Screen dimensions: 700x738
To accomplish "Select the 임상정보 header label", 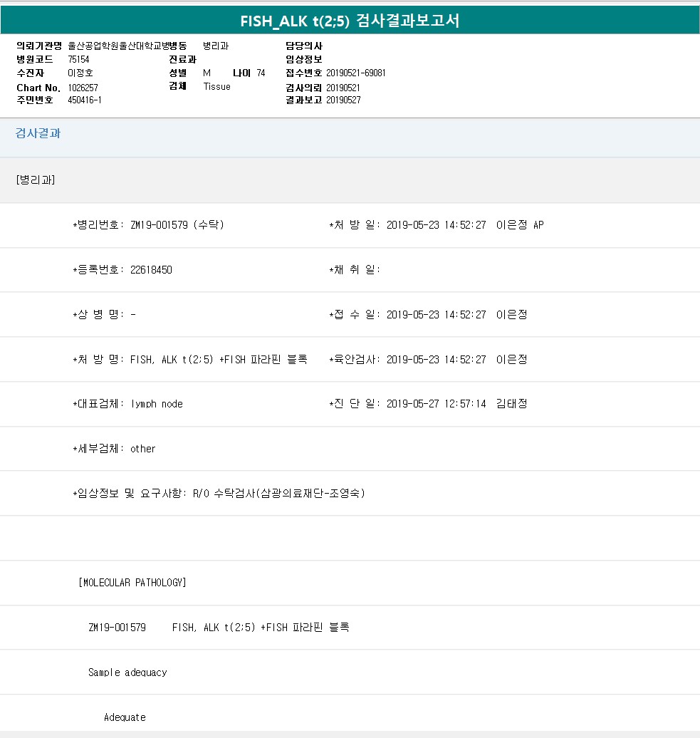I will (304, 59).
